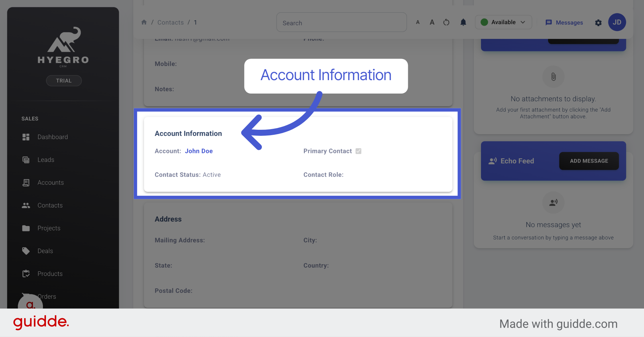Open the Dashboard grid icon in sidebar
Viewport: 644px width, 337px height.
[x=26, y=137]
